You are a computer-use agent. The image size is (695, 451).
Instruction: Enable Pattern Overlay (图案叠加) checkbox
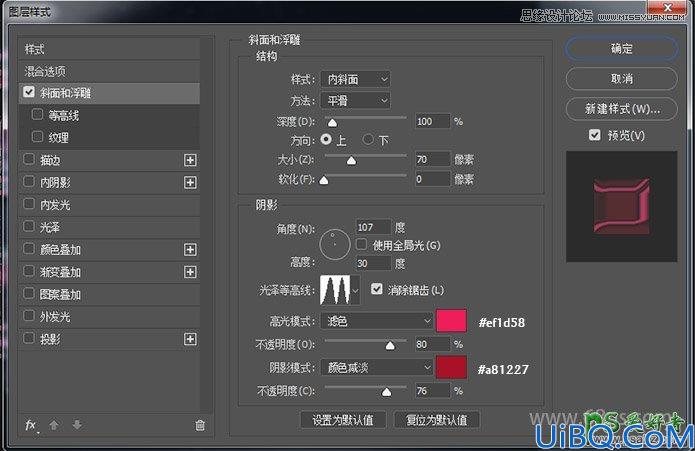[x=29, y=293]
